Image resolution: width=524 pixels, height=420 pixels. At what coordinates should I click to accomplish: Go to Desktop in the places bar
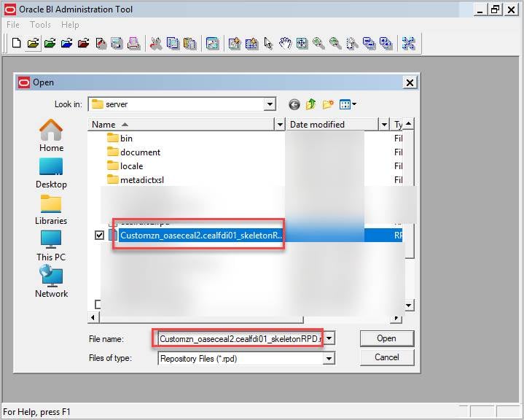[x=51, y=174]
